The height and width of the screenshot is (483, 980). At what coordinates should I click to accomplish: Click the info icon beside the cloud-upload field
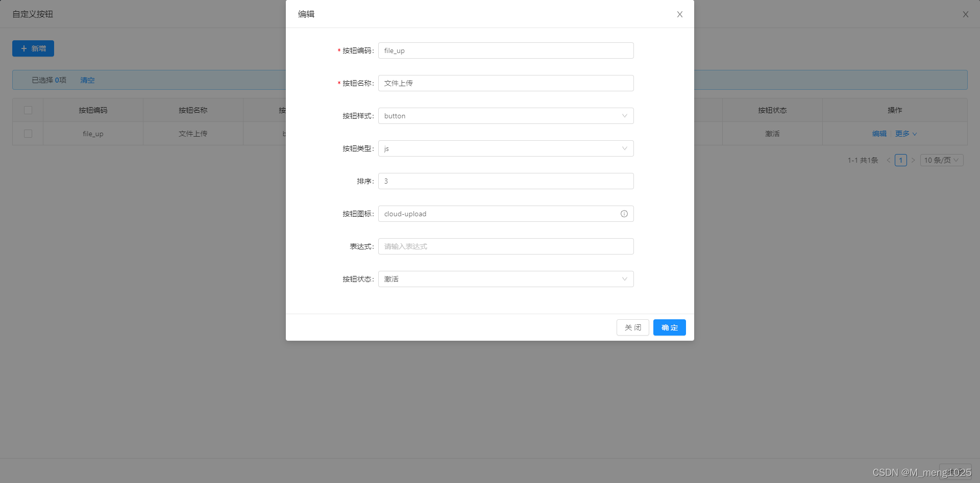tap(624, 214)
